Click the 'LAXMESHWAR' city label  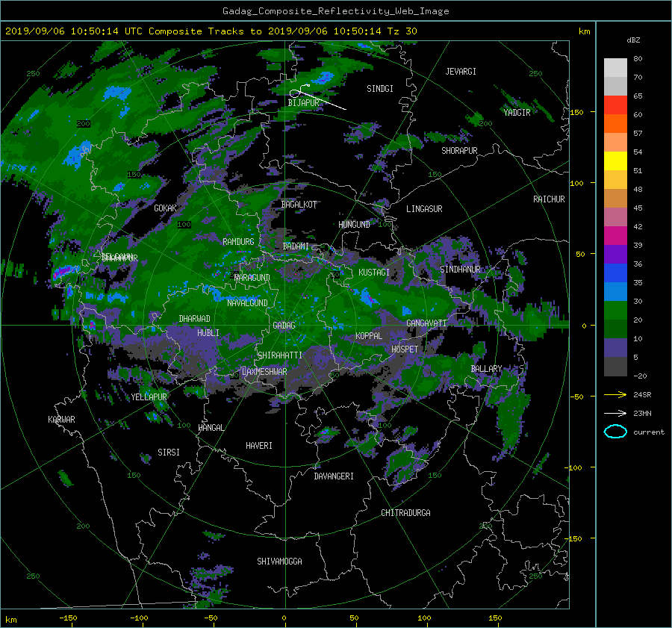(264, 372)
